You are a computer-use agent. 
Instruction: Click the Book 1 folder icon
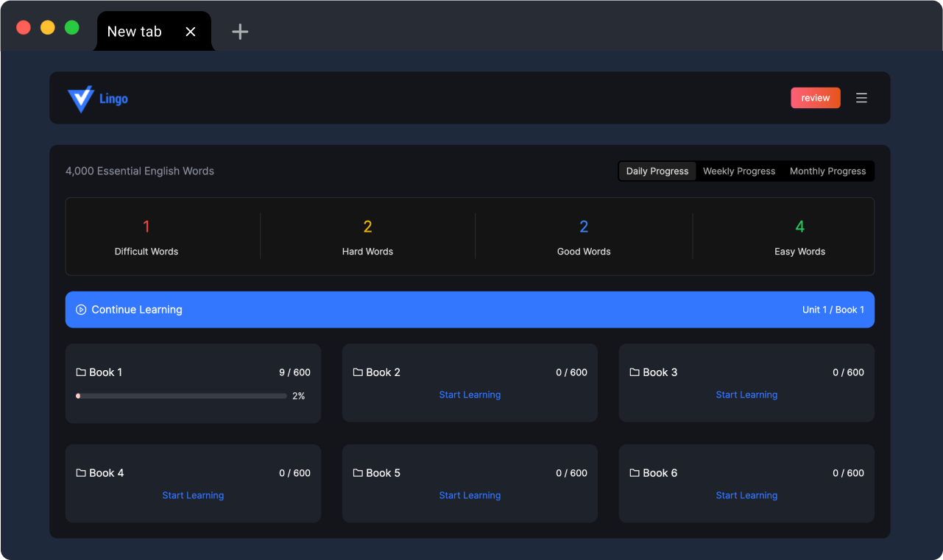[x=81, y=372]
